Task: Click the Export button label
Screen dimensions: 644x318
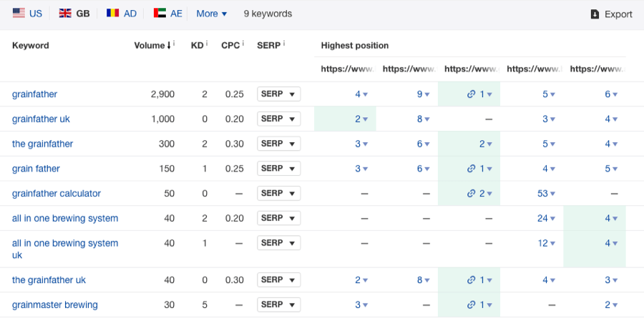Action: coord(618,14)
